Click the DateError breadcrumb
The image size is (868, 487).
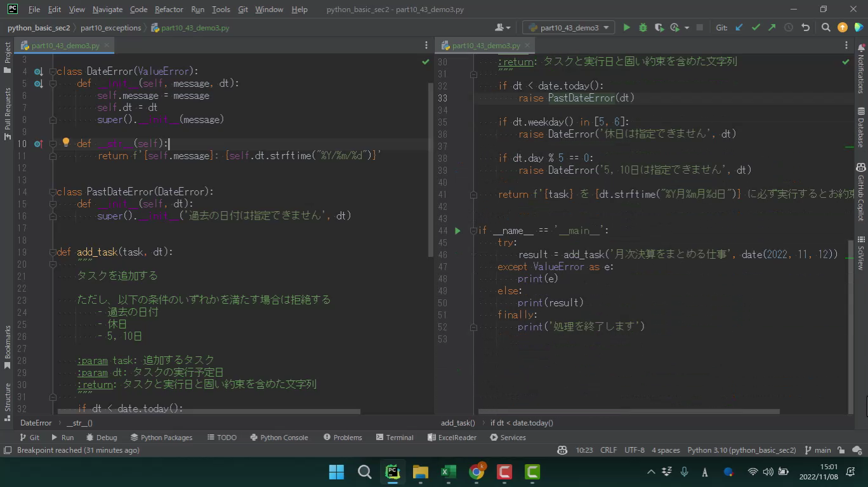36,423
